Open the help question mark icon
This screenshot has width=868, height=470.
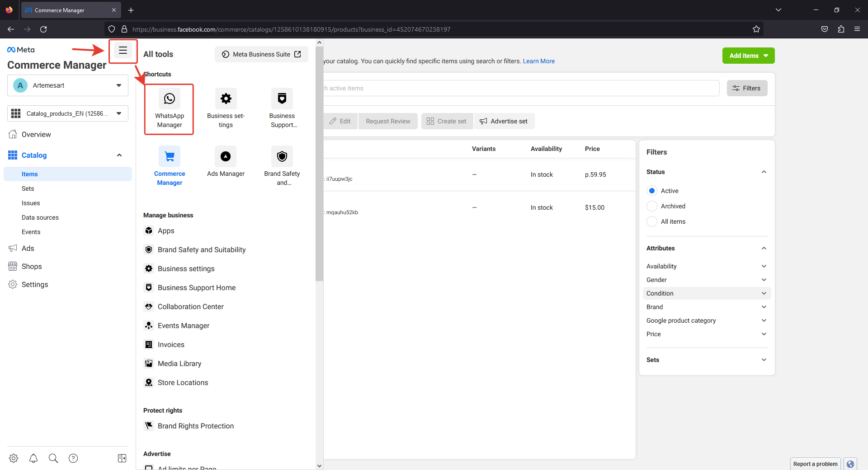[x=73, y=458]
